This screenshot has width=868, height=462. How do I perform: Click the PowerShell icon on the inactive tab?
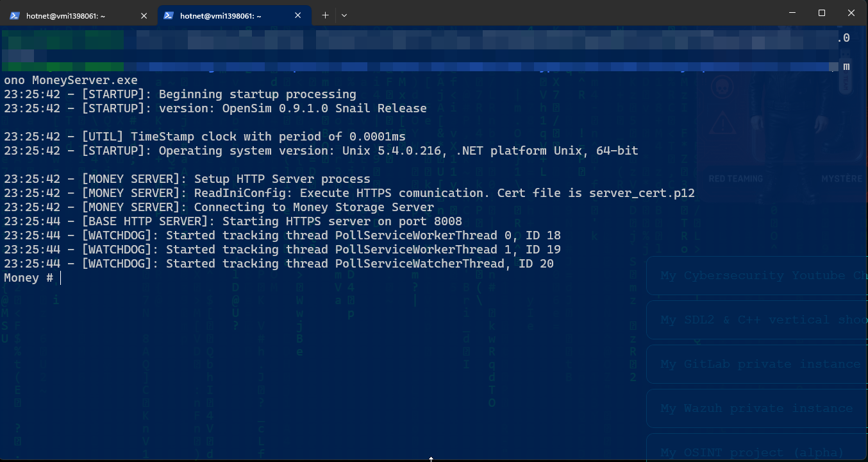click(14, 16)
